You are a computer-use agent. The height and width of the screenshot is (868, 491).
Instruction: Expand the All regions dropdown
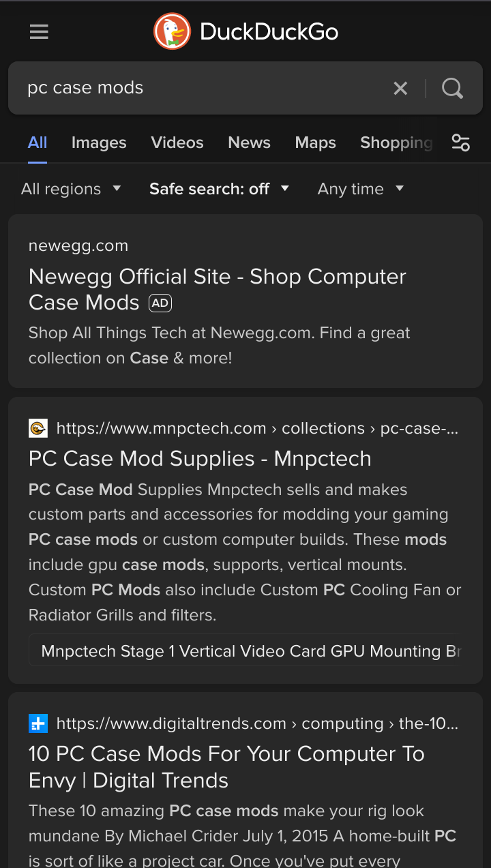point(71,189)
